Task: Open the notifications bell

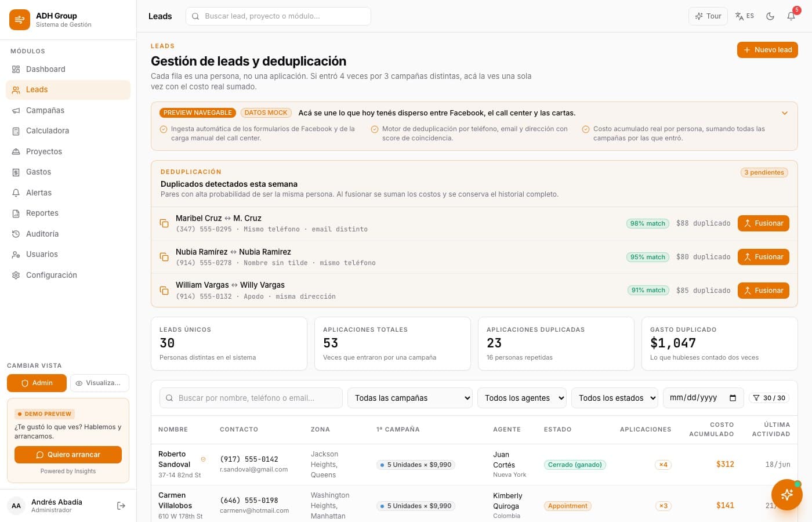Action: point(791,16)
